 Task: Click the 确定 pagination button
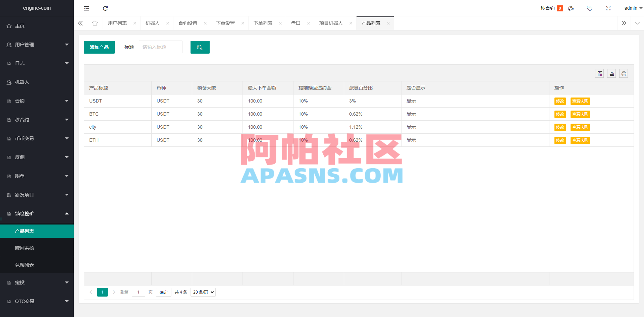click(x=164, y=292)
